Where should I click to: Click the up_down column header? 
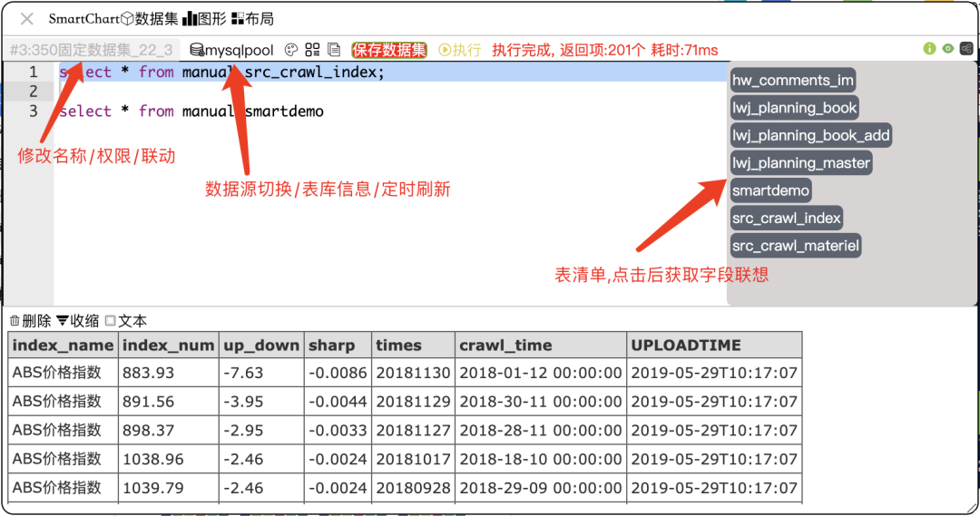pyautogui.click(x=262, y=346)
